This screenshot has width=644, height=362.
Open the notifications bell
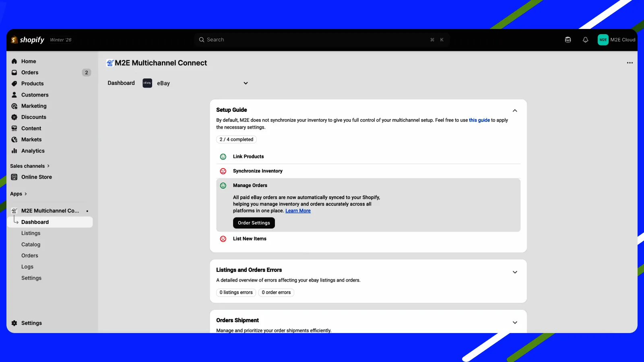[x=586, y=40]
